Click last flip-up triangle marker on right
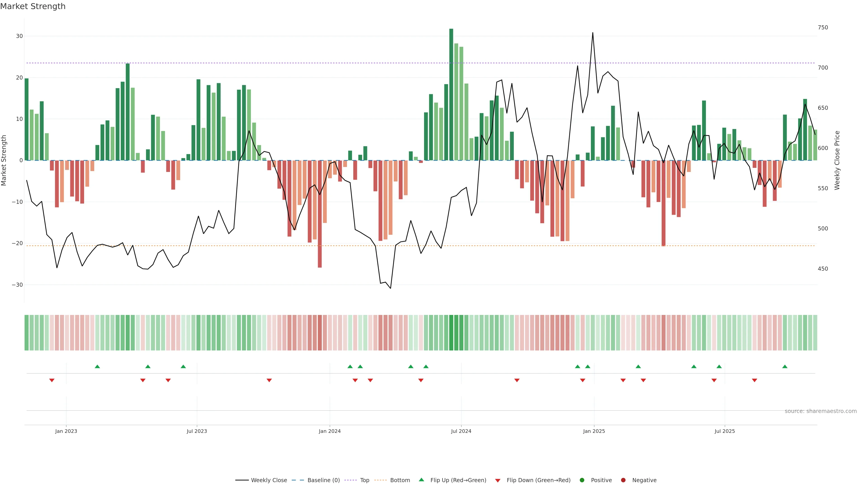868x488 pixels. tap(785, 366)
